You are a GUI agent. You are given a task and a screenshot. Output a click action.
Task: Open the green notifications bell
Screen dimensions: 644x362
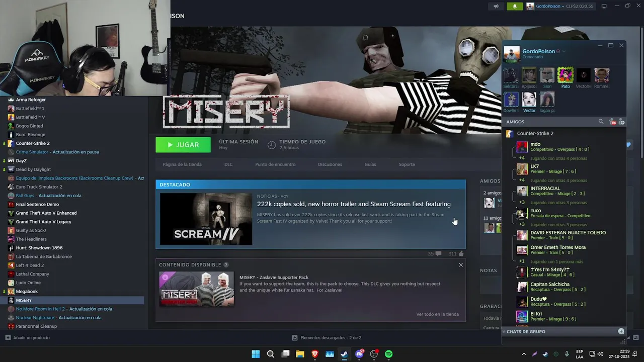pos(515,7)
